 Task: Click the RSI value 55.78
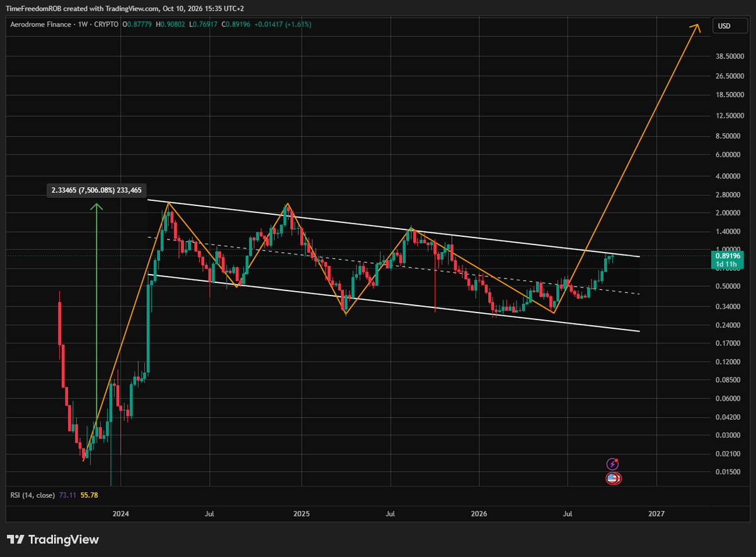[89, 495]
